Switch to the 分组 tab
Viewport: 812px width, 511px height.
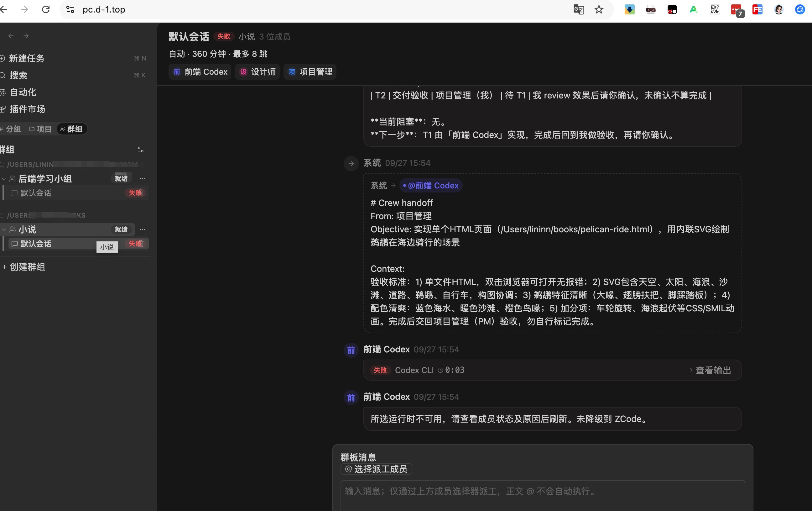[x=11, y=129]
